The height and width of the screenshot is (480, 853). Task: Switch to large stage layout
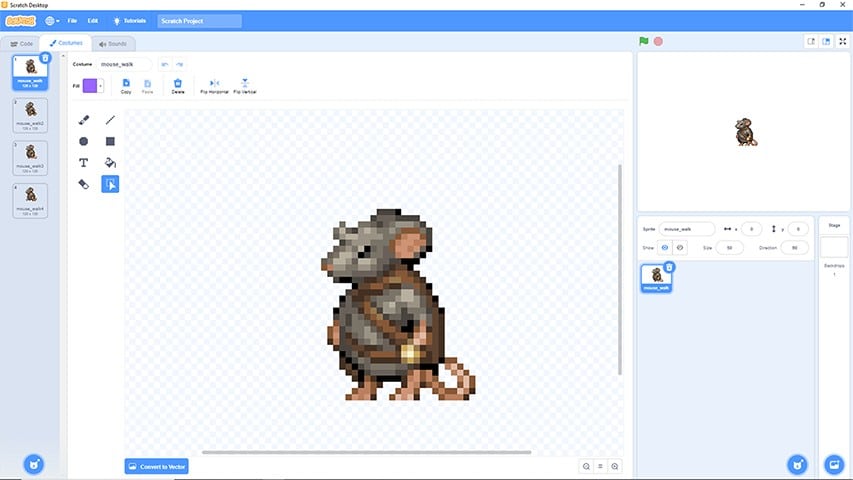[x=826, y=41]
